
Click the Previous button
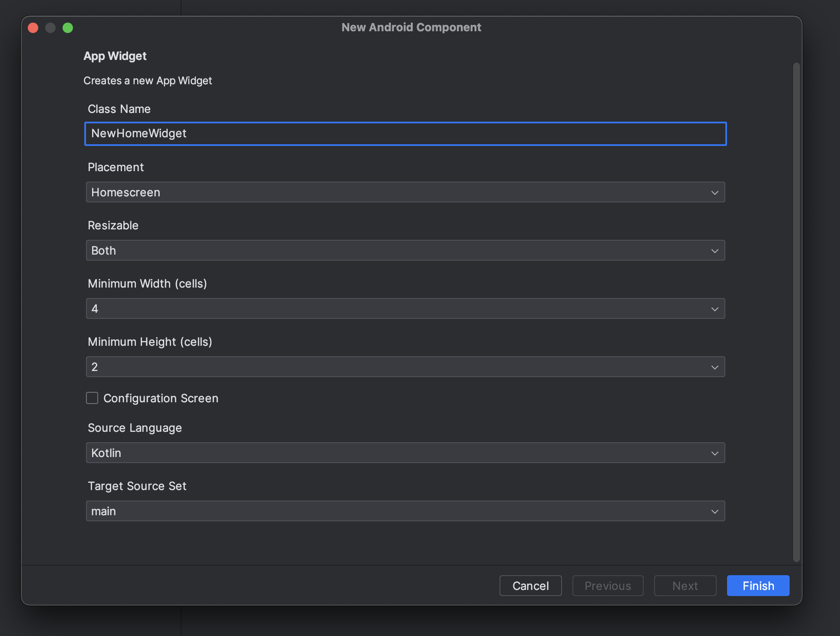608,586
